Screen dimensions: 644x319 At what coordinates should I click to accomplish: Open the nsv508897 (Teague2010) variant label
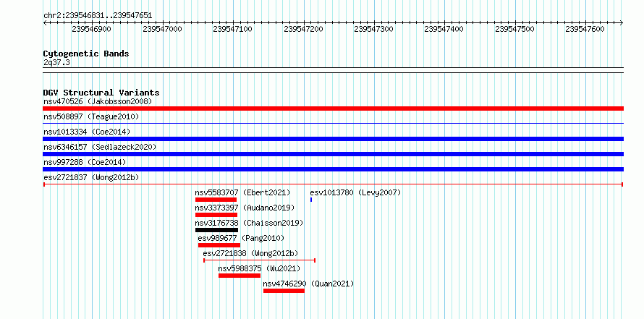point(91,117)
